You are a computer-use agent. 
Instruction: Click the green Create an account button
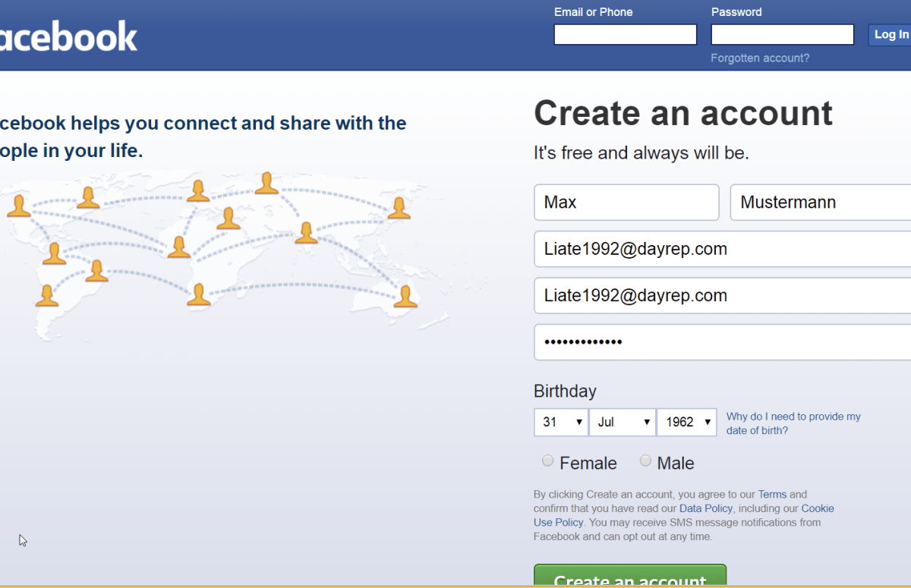(630, 577)
